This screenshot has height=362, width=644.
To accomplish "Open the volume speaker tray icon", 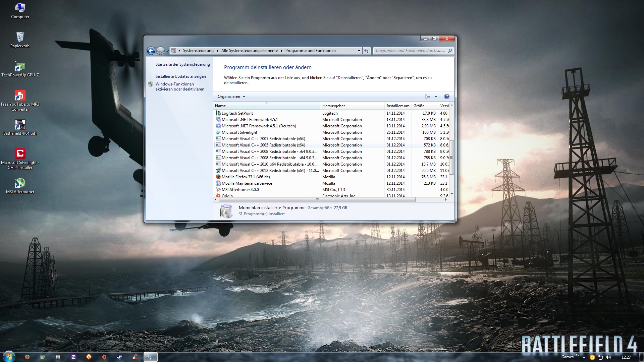I will (x=608, y=357).
